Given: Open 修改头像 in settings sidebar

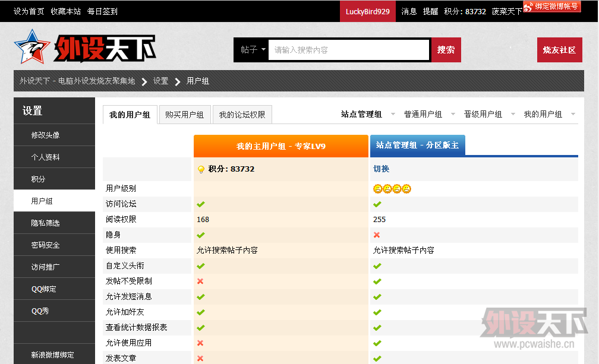Looking at the screenshot, I should [54, 135].
